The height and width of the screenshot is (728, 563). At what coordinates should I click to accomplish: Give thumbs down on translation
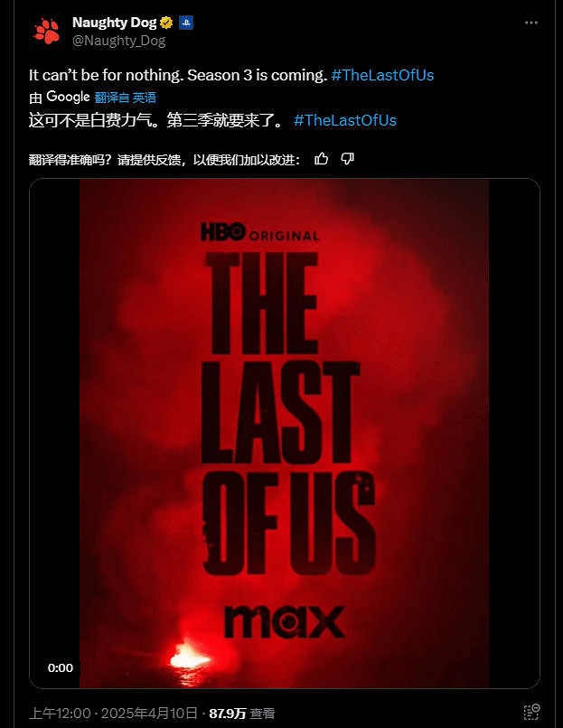click(x=347, y=159)
